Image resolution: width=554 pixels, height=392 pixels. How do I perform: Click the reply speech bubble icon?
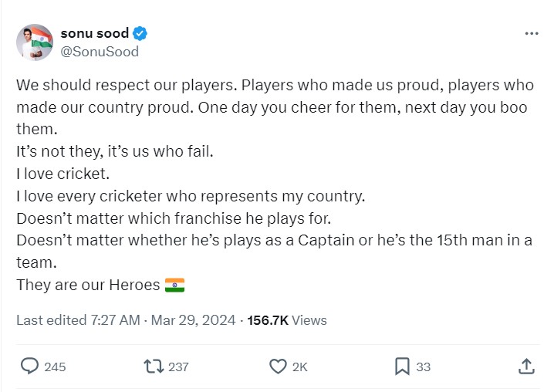point(29,367)
